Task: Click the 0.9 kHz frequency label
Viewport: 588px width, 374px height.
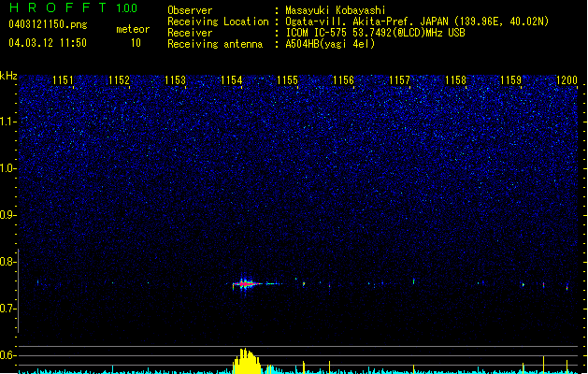Action: click(8, 215)
